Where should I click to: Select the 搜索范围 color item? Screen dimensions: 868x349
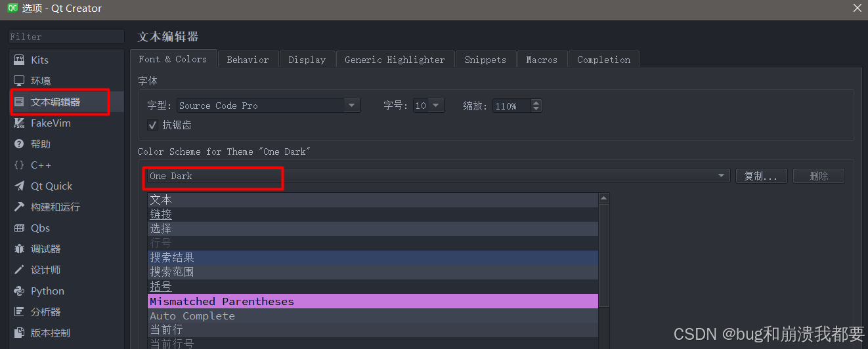point(373,272)
